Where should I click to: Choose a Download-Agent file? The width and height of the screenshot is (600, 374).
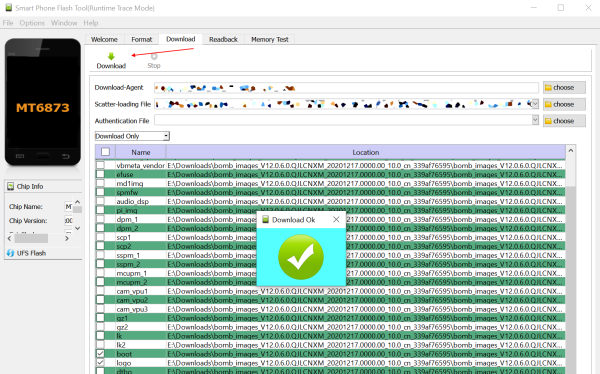coord(564,87)
